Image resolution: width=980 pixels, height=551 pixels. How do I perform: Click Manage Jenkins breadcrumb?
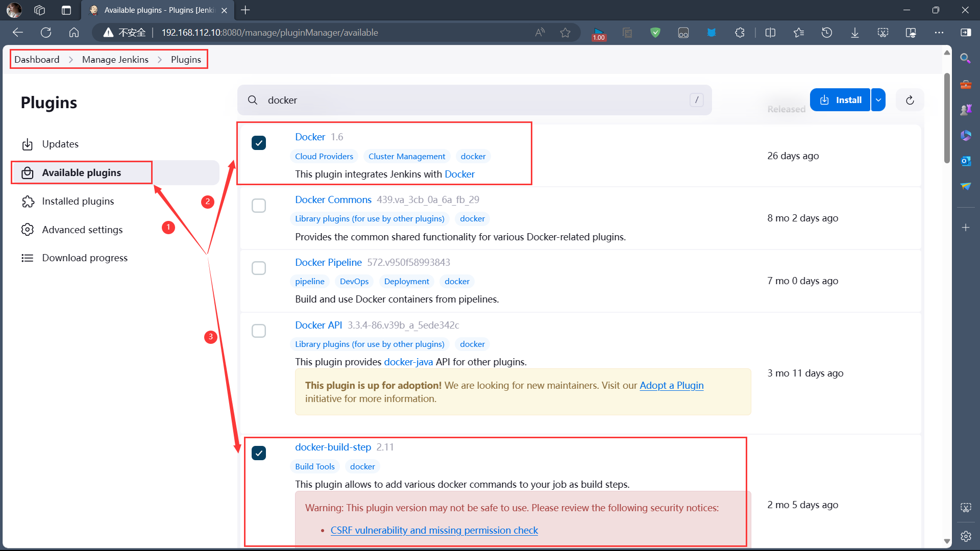point(115,60)
